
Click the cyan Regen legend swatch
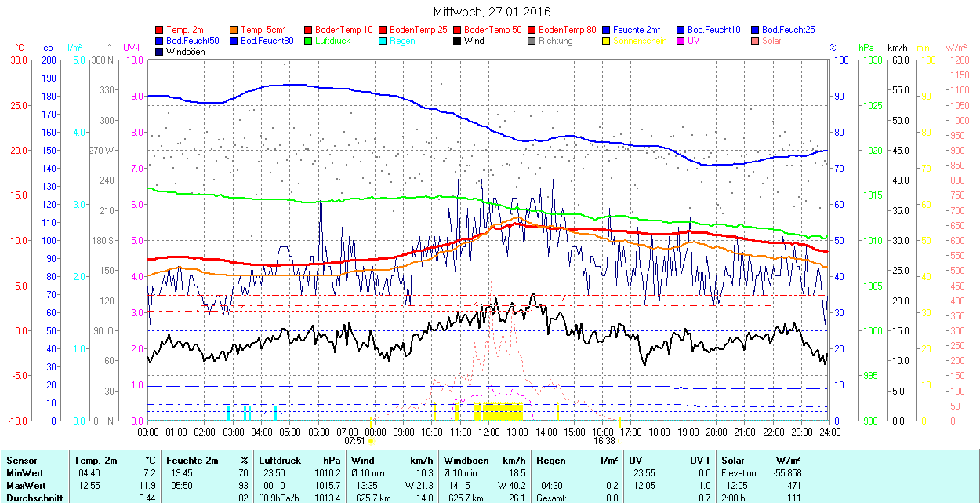pyautogui.click(x=383, y=41)
